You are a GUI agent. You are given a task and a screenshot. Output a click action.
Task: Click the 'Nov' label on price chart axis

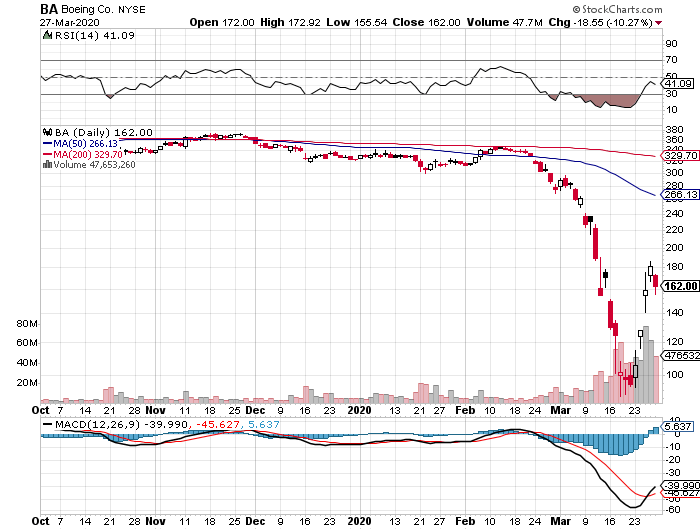pyautogui.click(x=155, y=410)
